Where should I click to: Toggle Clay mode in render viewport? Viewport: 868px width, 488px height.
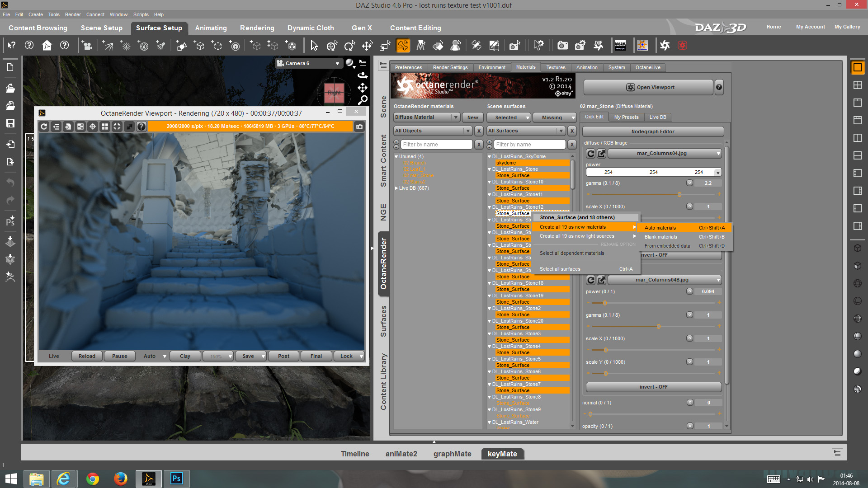pyautogui.click(x=185, y=356)
